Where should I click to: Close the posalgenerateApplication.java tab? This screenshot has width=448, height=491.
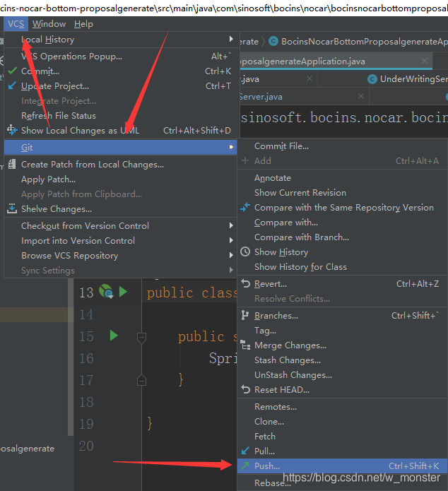tap(425, 61)
